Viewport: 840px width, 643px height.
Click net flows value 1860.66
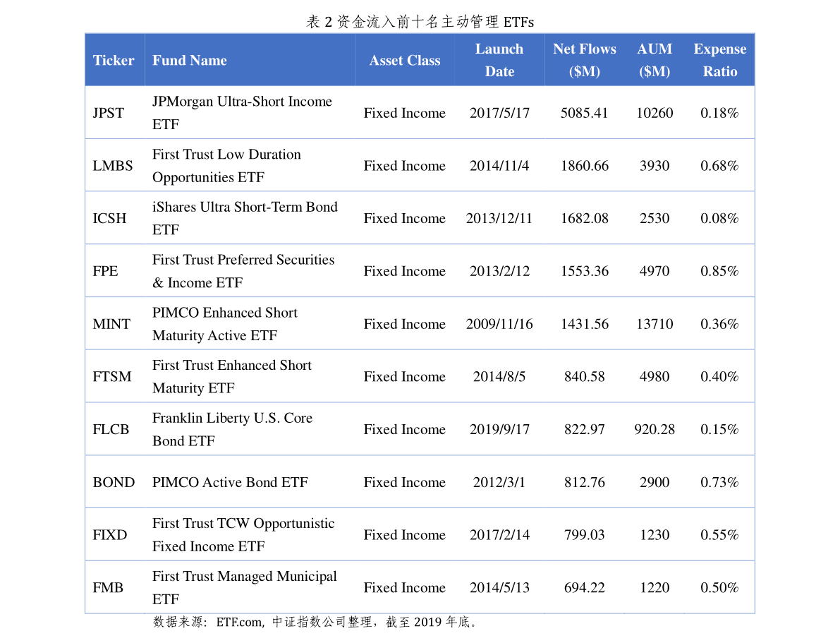pos(585,165)
